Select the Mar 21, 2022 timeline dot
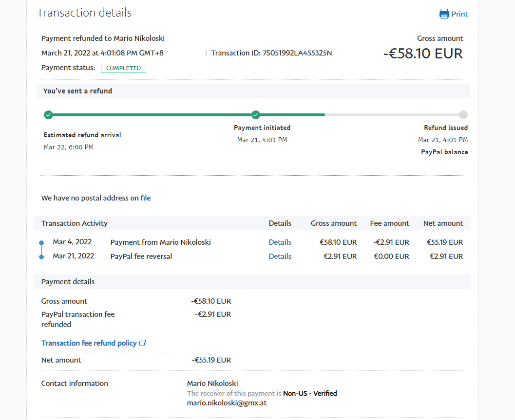Viewport: 515px width, 420px height. click(41, 256)
